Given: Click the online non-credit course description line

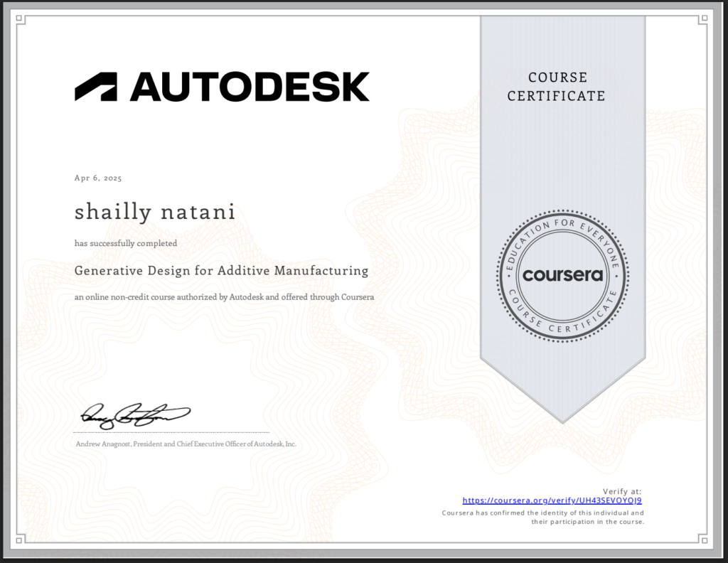Looking at the screenshot, I should 224,297.
